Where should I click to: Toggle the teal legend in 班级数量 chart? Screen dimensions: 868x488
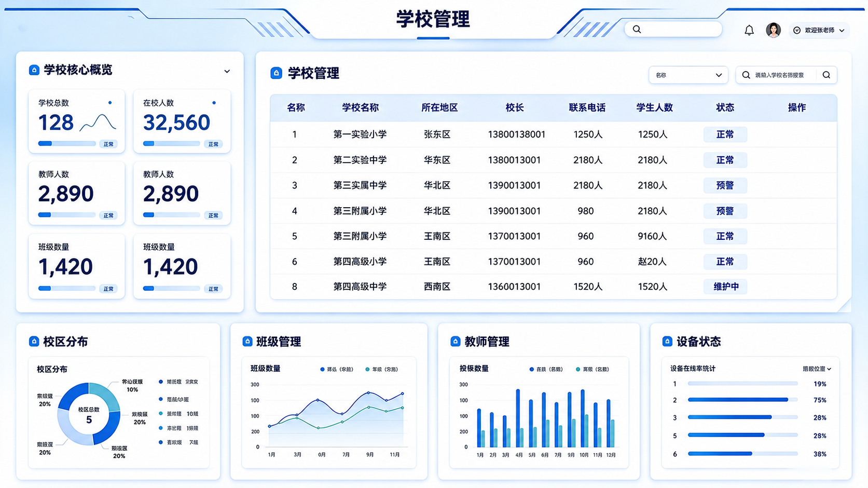pyautogui.click(x=382, y=370)
